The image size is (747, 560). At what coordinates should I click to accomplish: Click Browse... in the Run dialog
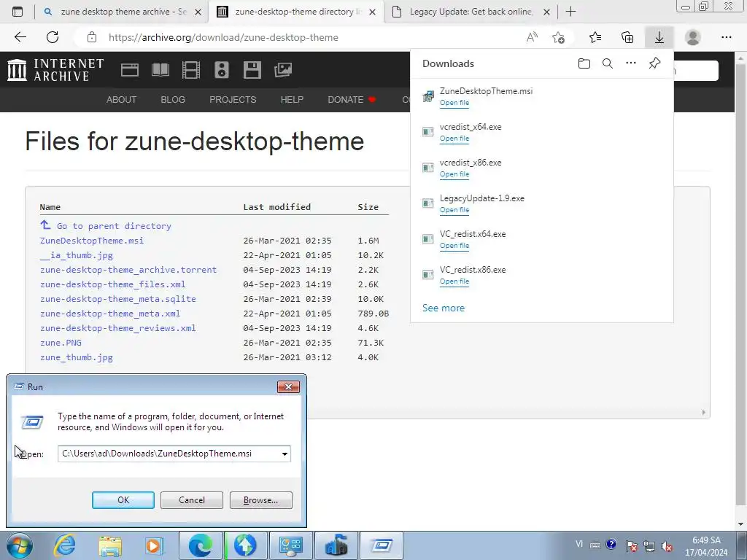[260, 500]
